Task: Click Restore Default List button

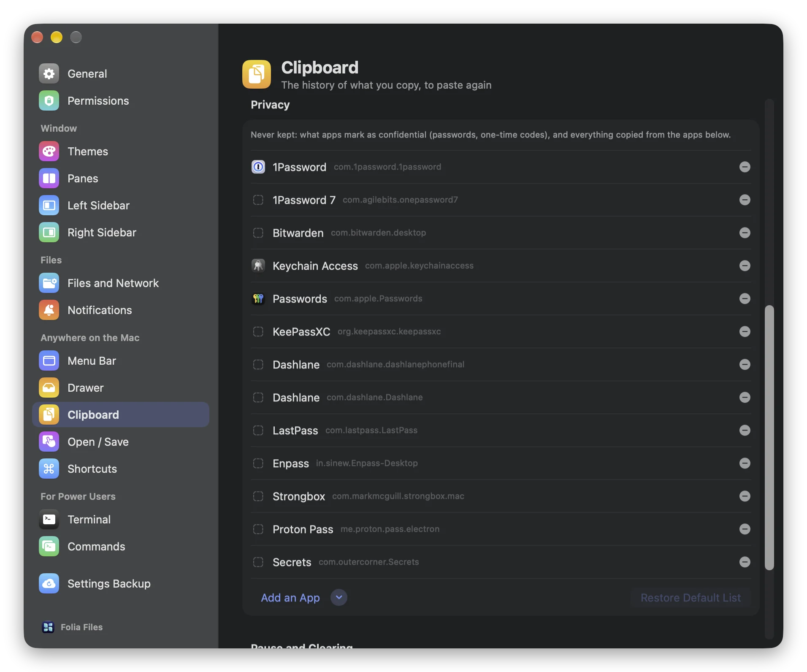Action: (x=691, y=598)
